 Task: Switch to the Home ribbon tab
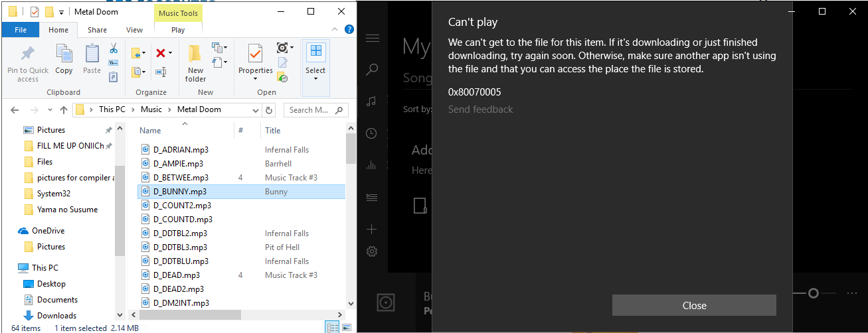click(58, 30)
